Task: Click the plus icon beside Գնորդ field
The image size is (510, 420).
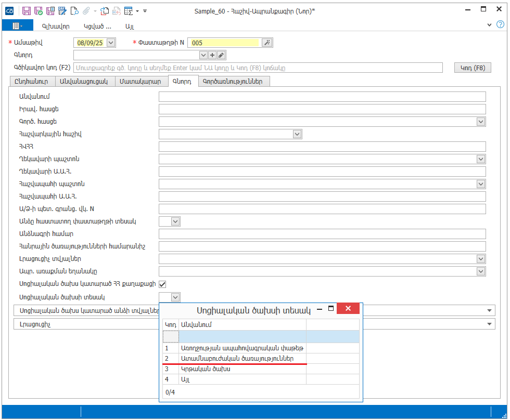Action: [x=212, y=55]
